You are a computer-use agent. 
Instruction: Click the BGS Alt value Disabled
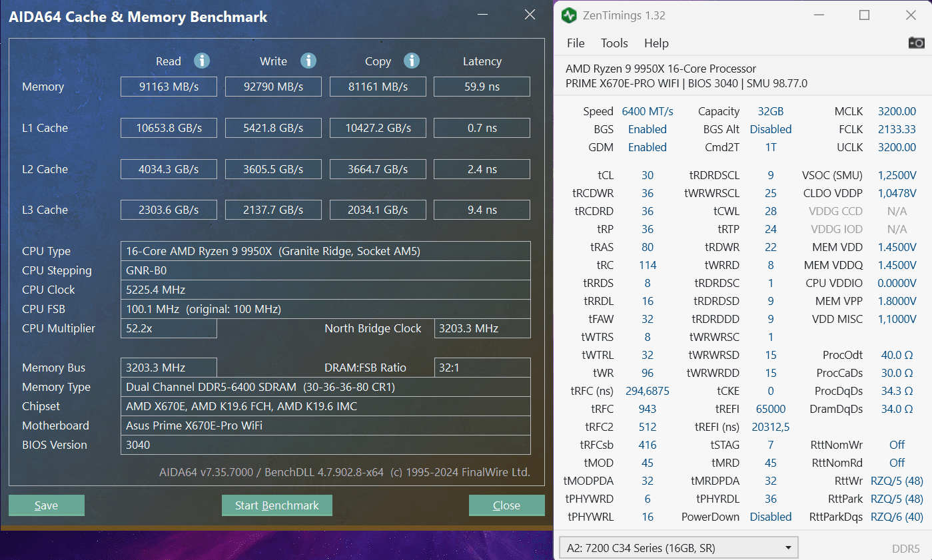click(x=771, y=129)
